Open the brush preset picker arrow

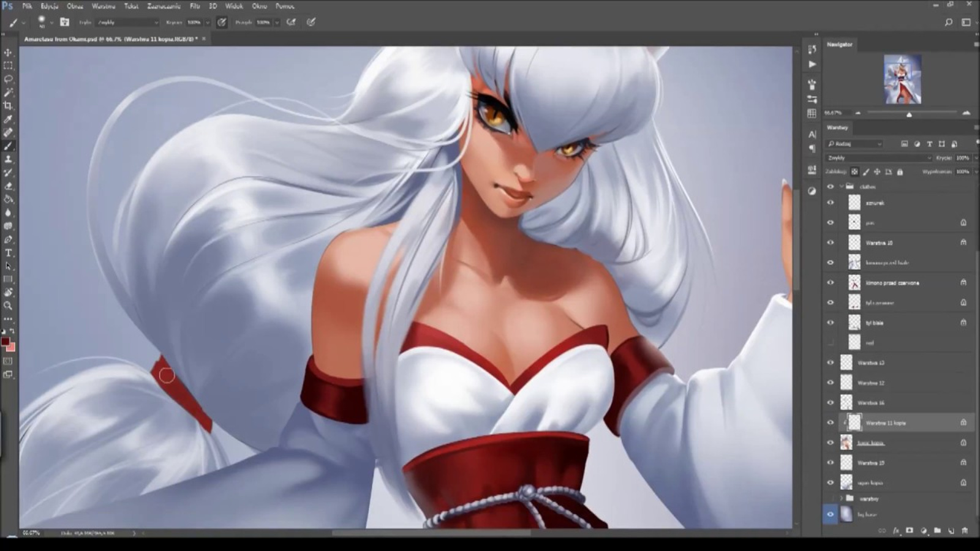[51, 22]
